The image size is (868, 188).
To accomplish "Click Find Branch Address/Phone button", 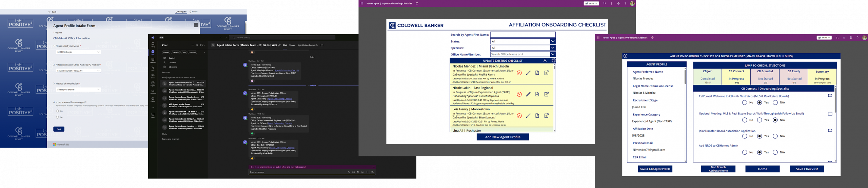I will point(718,169).
